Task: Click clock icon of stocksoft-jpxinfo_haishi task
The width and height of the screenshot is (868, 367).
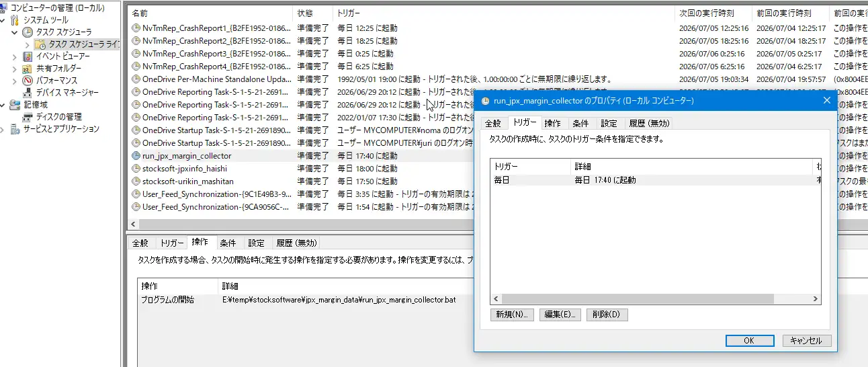Action: coord(136,169)
